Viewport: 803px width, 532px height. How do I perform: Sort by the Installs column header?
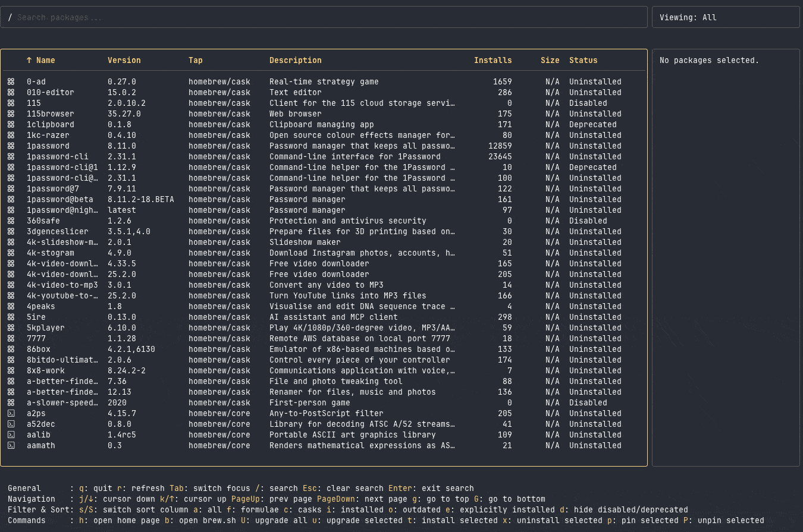coord(493,60)
